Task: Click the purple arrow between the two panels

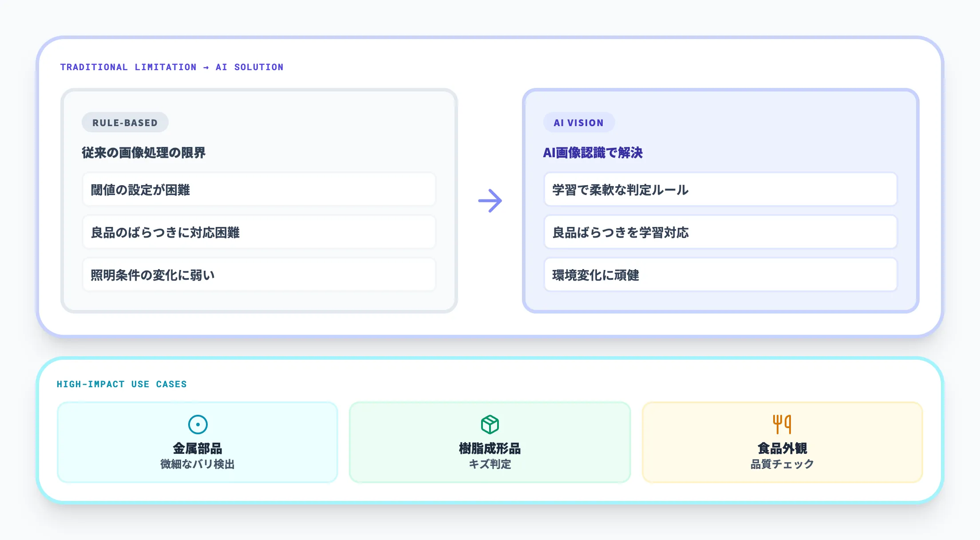Action: click(x=490, y=201)
